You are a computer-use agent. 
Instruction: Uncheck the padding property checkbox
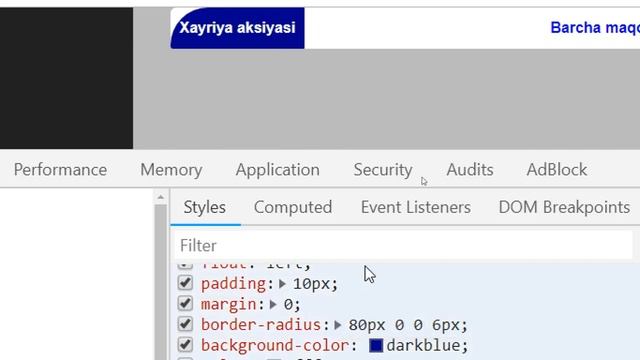tap(185, 282)
